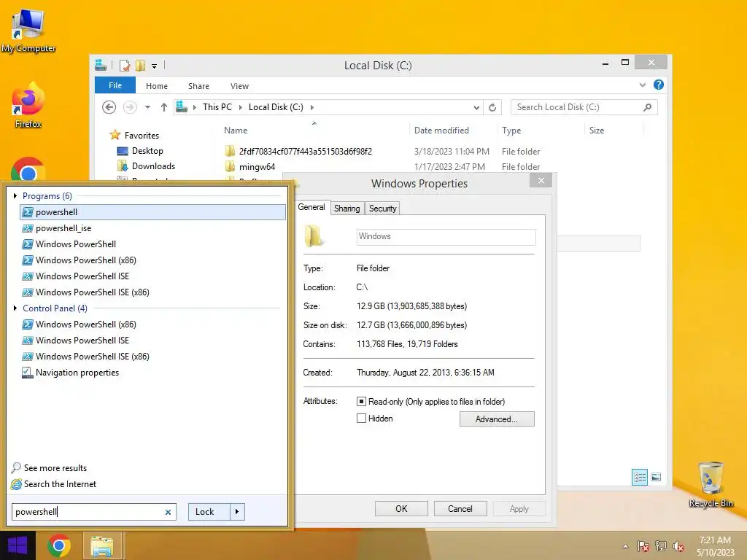Show hidden tray icons arrow

coord(625,546)
